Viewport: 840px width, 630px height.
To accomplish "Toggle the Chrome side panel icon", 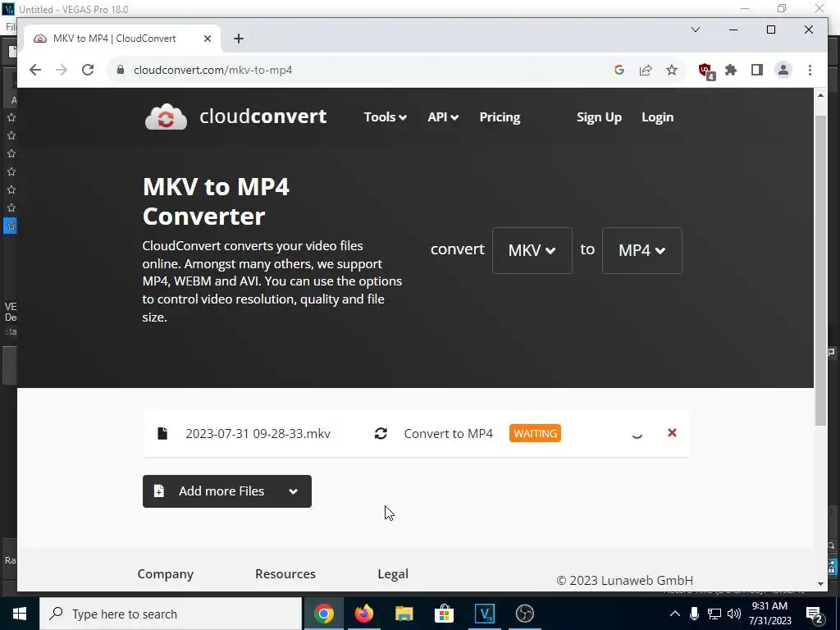I will [x=757, y=70].
